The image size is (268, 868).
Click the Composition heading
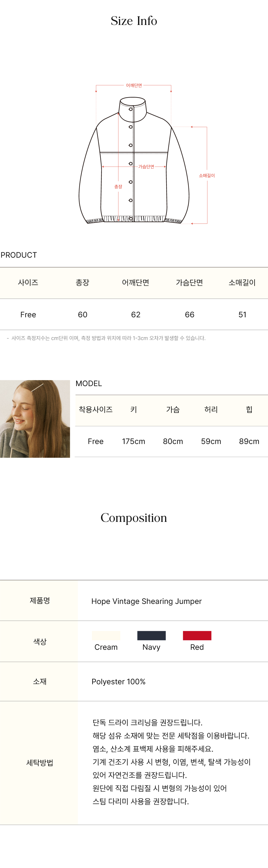click(134, 518)
